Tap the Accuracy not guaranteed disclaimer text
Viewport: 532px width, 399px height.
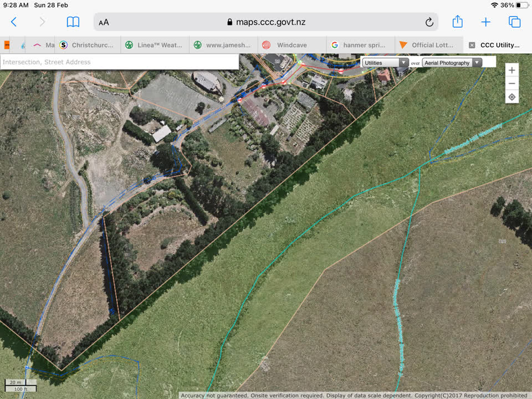(353, 396)
